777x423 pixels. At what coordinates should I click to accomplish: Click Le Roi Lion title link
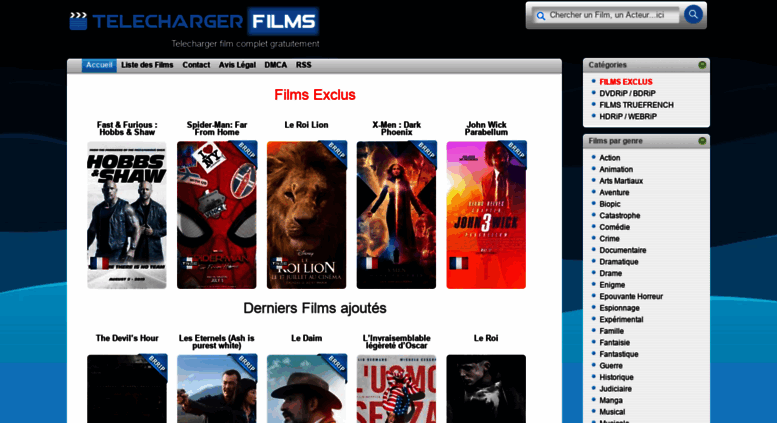pyautogui.click(x=306, y=125)
